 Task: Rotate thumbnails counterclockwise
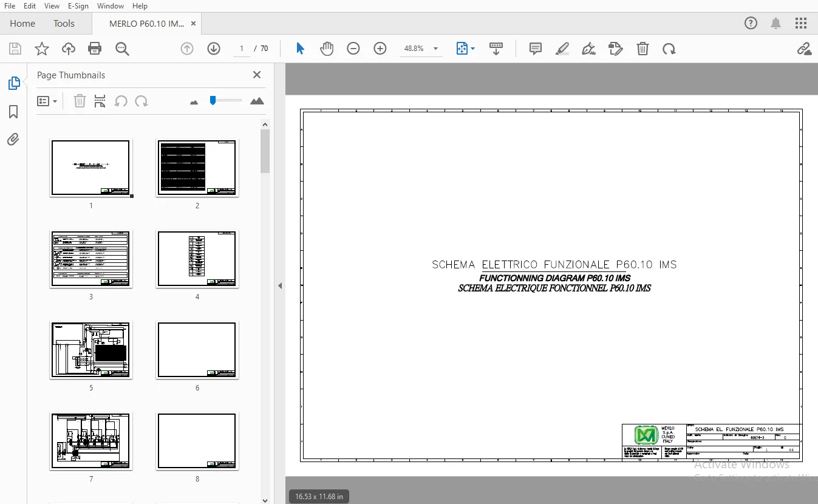pos(121,101)
